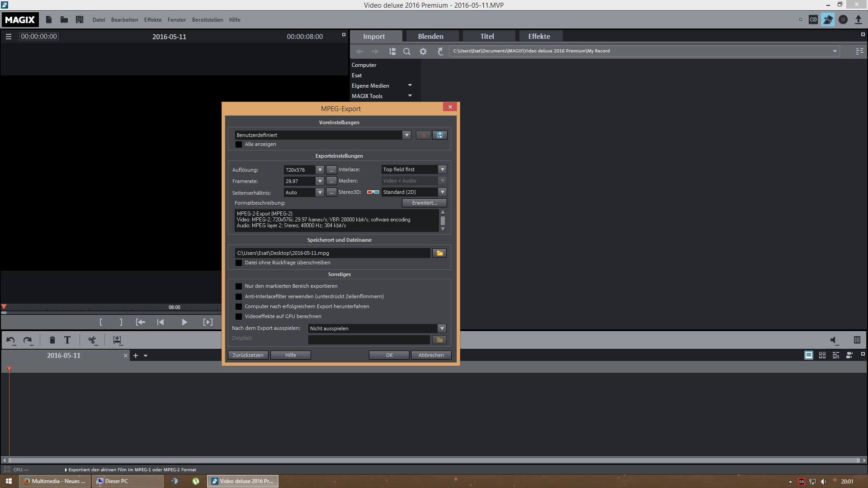Check 'Datei ohne Rückfrage überschreiben'
This screenshot has width=868, height=488.
239,263
